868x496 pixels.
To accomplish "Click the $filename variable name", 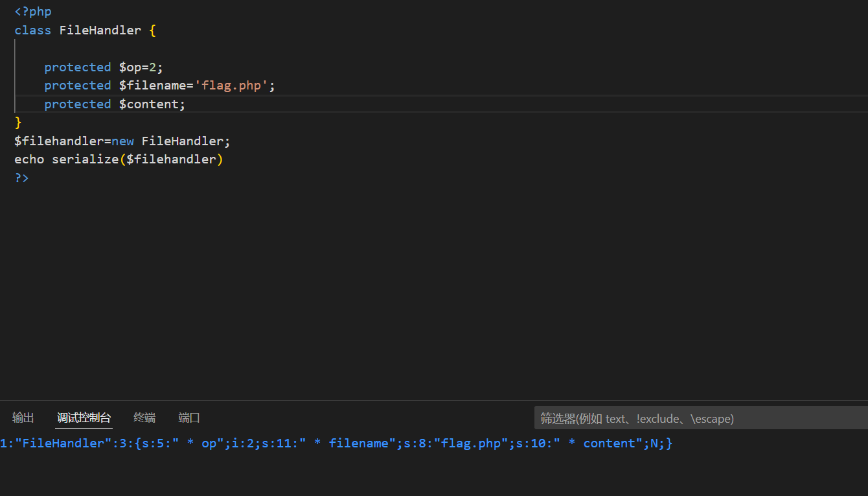I will [x=152, y=86].
